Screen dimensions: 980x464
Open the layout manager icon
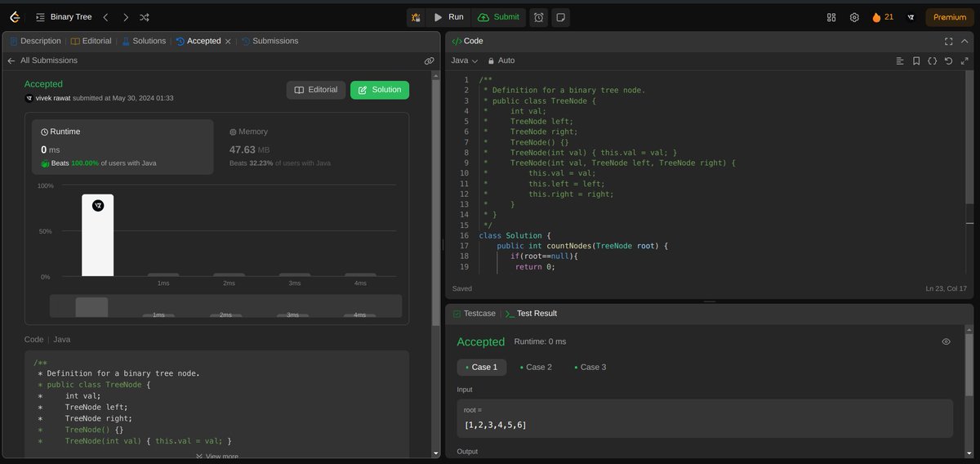[831, 16]
